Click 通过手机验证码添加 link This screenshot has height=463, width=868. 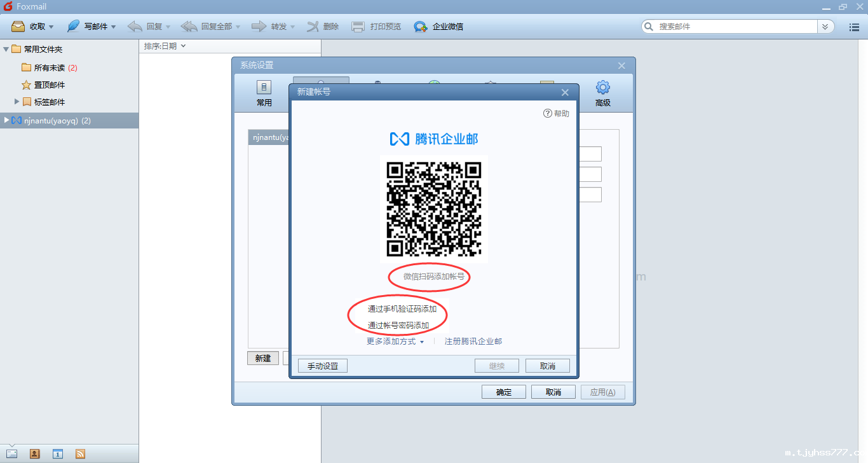402,309
